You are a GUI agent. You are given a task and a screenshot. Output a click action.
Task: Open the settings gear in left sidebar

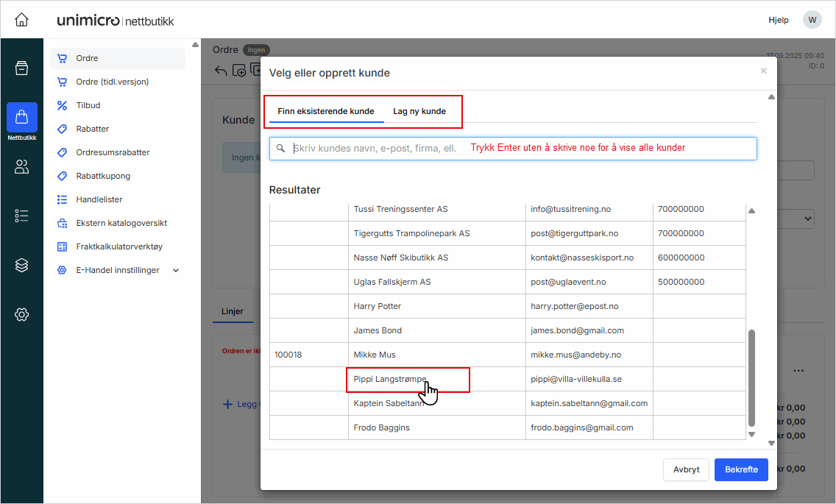click(x=21, y=314)
